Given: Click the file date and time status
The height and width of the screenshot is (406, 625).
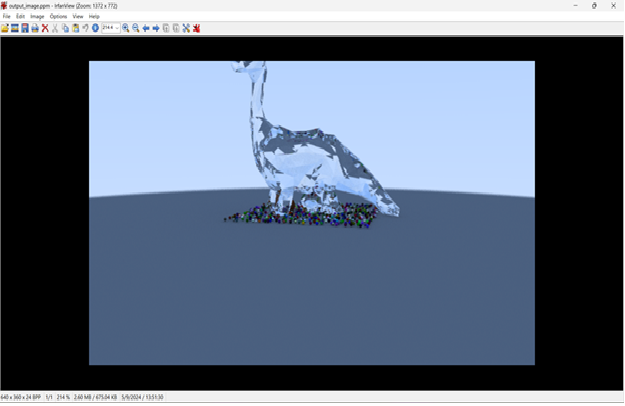Looking at the screenshot, I should click(x=142, y=397).
